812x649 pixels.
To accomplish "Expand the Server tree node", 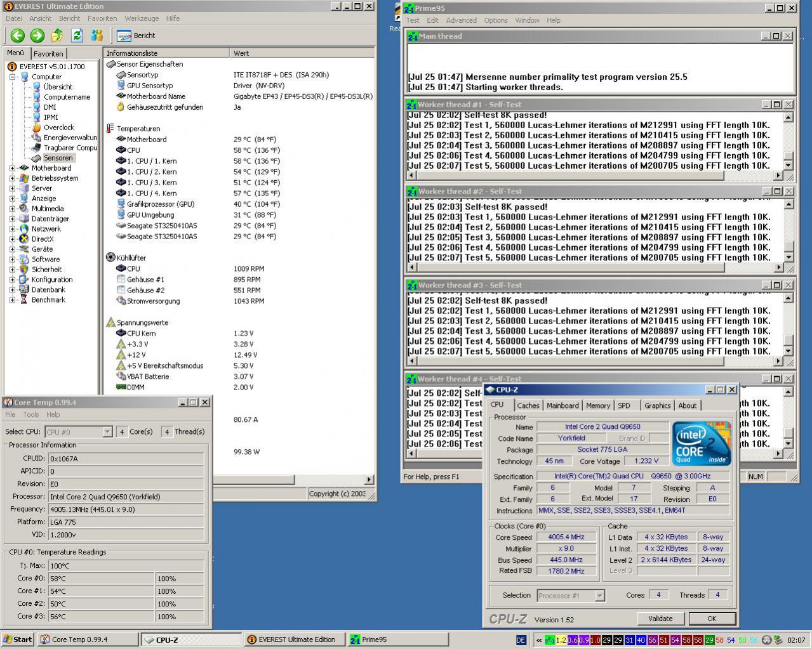I will tap(13, 188).
